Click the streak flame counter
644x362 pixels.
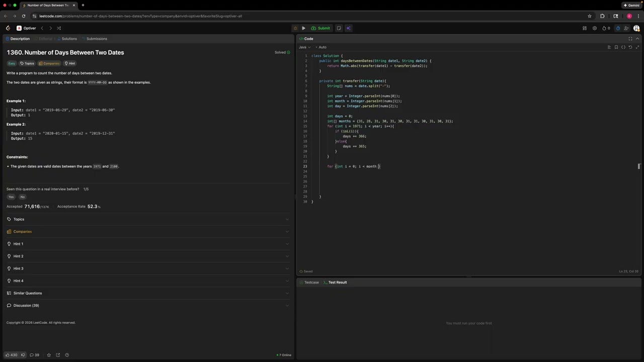(606, 28)
